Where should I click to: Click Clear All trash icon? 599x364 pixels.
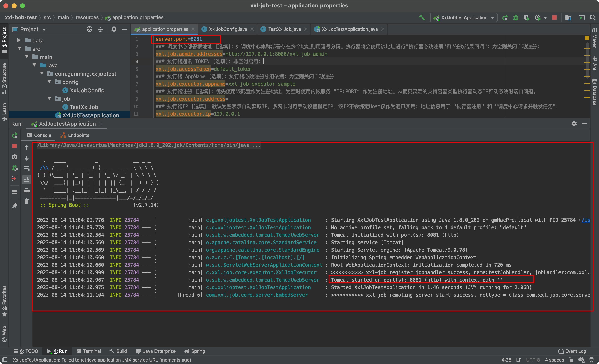pyautogui.click(x=26, y=201)
